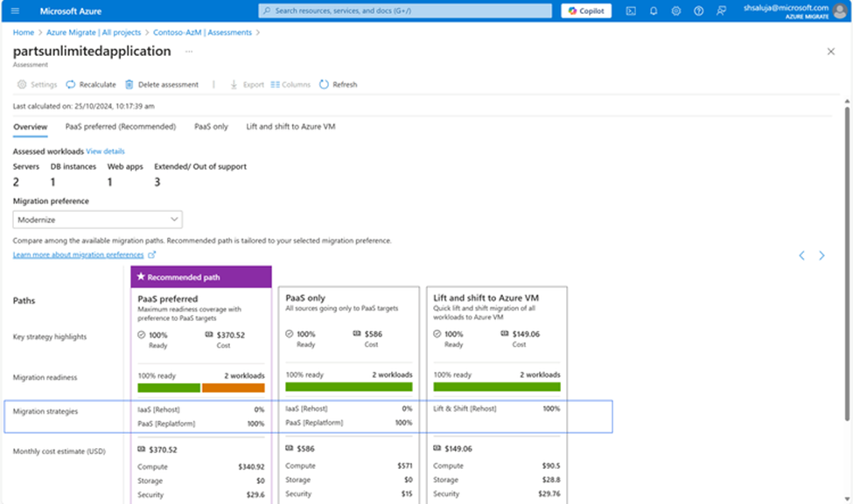Switch to PaaS only tab

point(211,127)
